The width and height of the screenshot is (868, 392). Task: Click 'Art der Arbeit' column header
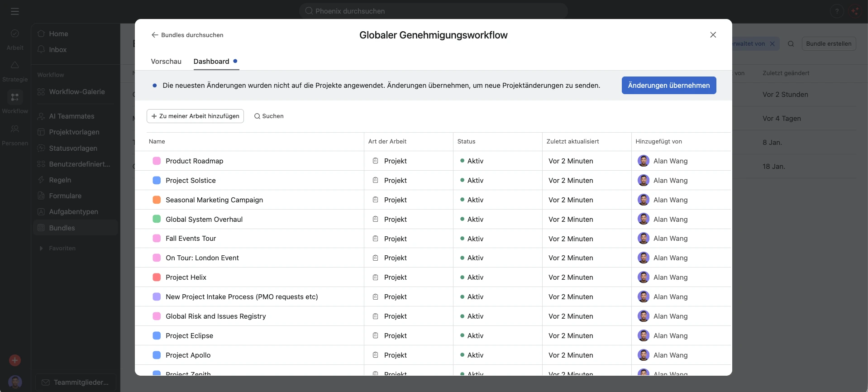tap(387, 142)
